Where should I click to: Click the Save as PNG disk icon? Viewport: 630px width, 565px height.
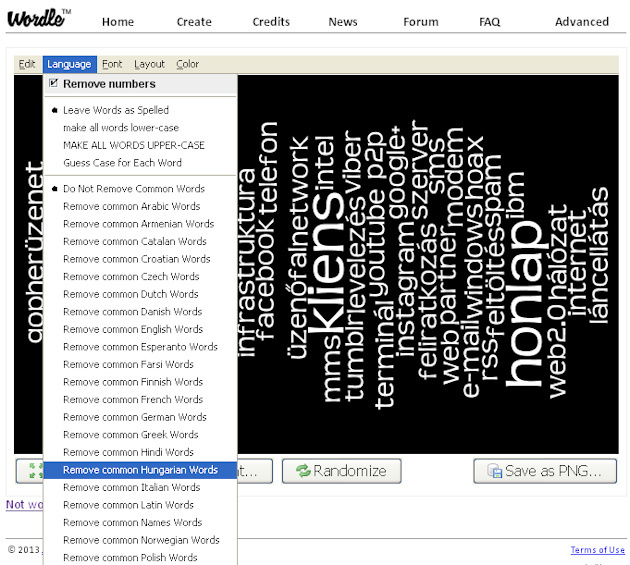[495, 471]
